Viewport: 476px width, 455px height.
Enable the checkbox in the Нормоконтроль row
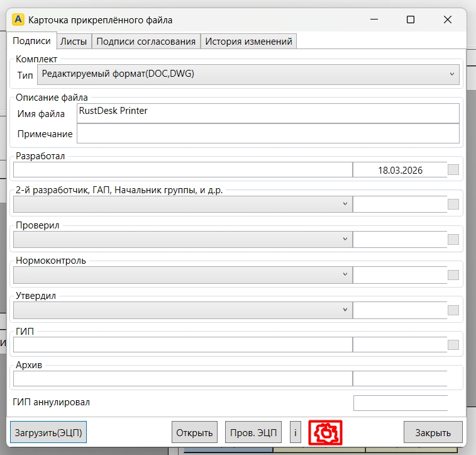(453, 275)
